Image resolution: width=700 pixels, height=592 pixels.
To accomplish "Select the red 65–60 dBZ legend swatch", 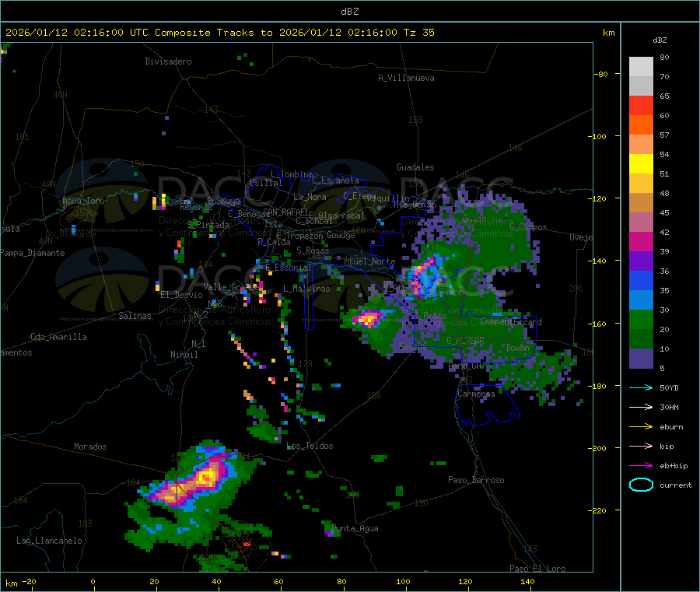I will click(x=641, y=105).
